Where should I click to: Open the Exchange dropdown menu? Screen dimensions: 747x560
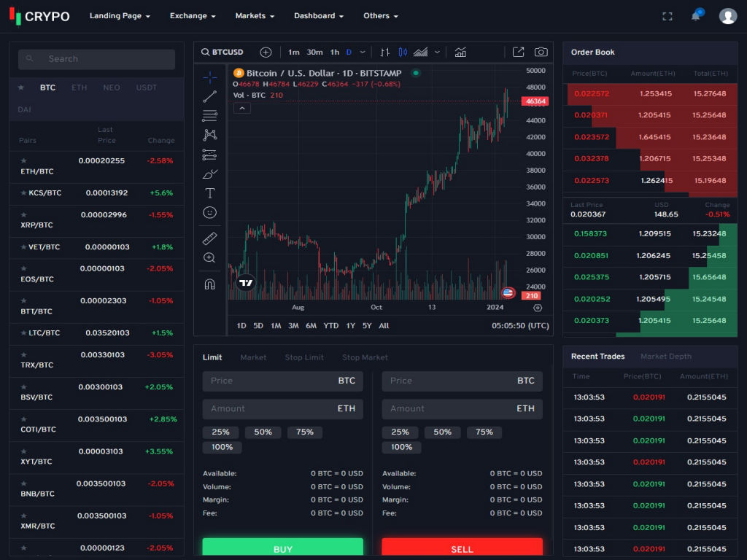[x=193, y=16]
